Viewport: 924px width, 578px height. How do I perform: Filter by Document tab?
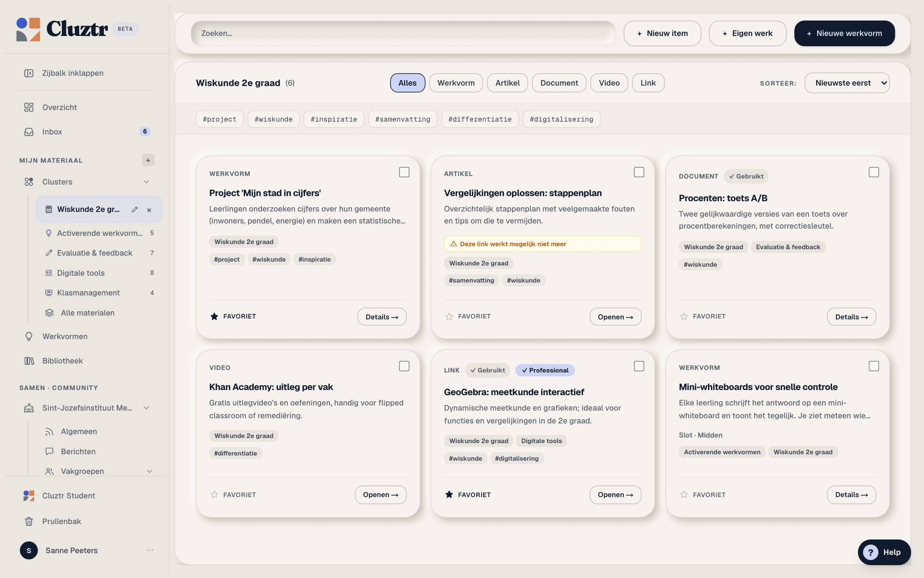point(559,83)
